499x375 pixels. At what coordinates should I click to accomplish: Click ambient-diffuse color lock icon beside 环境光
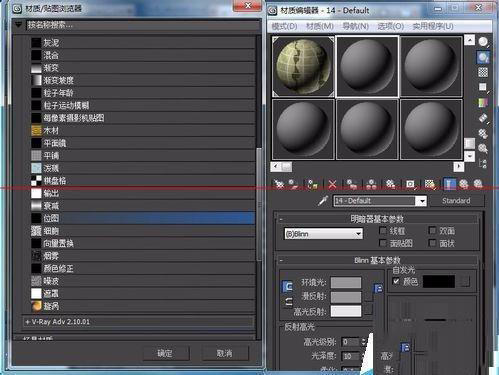tap(288, 286)
